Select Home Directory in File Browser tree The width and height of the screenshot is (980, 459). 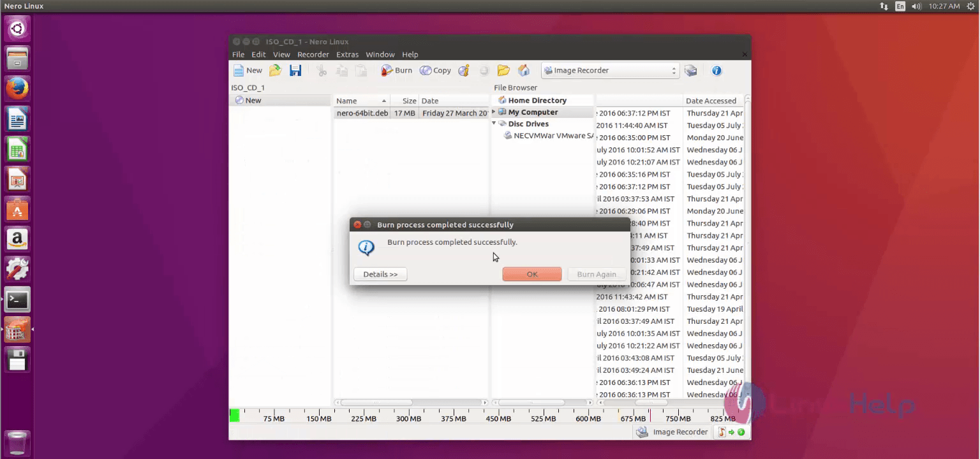click(537, 100)
